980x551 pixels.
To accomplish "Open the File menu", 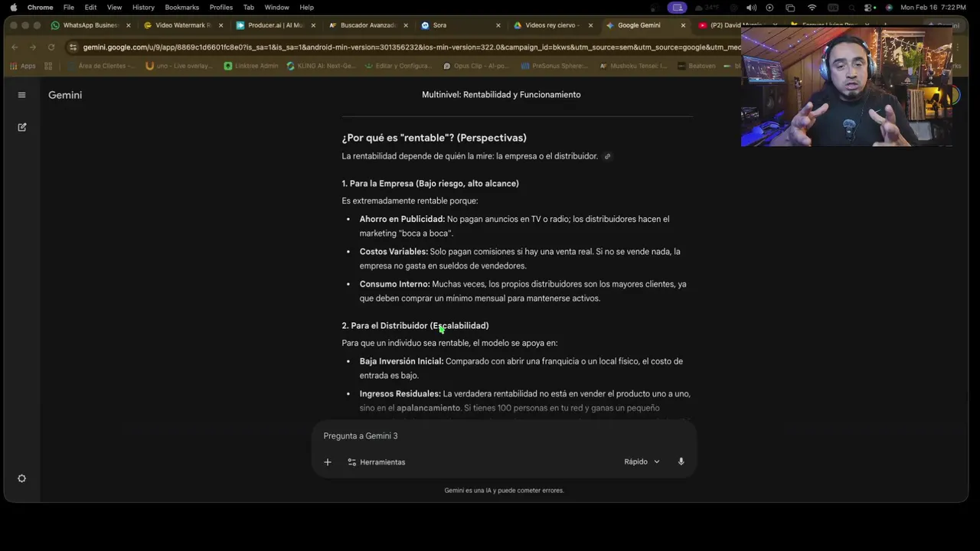I will coord(69,7).
